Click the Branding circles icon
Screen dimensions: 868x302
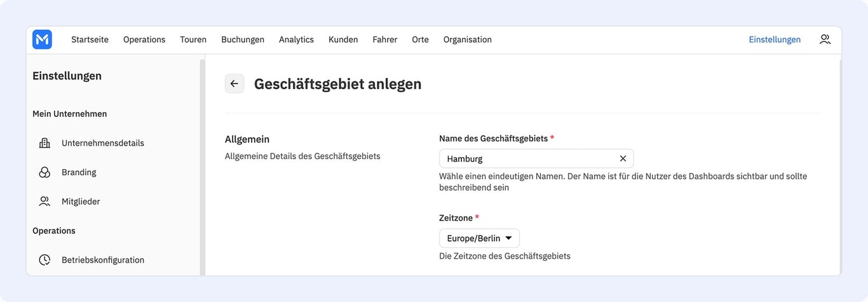pyautogui.click(x=44, y=172)
